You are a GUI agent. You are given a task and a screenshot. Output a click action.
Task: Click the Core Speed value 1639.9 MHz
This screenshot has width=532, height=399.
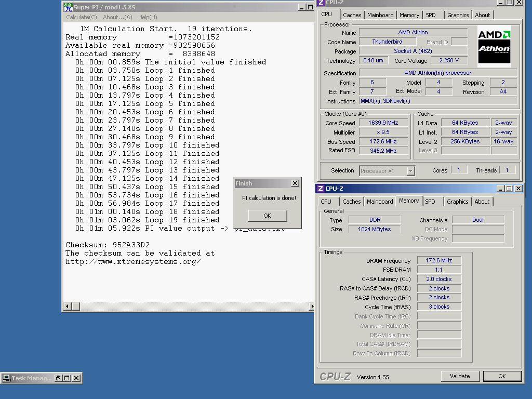pyautogui.click(x=383, y=123)
